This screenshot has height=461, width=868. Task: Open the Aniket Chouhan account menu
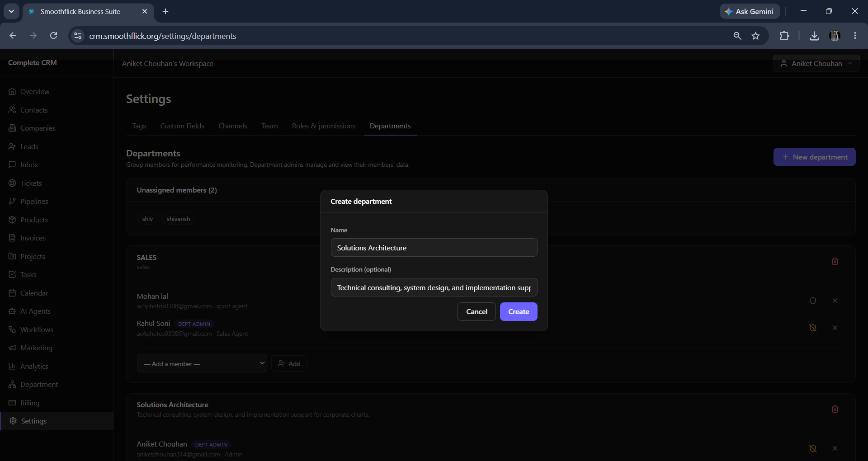816,64
